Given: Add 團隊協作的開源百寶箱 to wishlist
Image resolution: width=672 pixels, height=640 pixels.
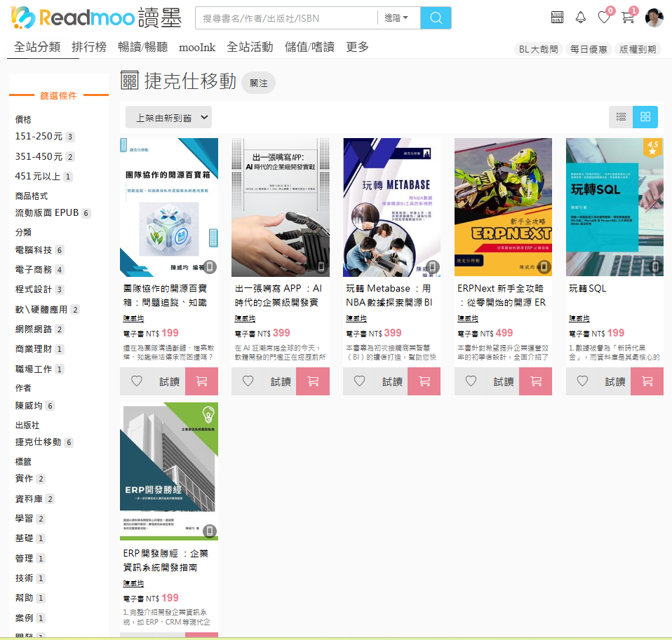Looking at the screenshot, I should (x=136, y=381).
